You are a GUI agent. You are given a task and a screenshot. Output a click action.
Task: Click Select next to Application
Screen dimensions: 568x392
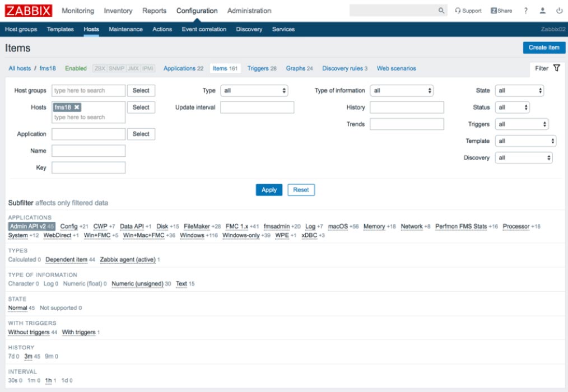[x=141, y=134]
